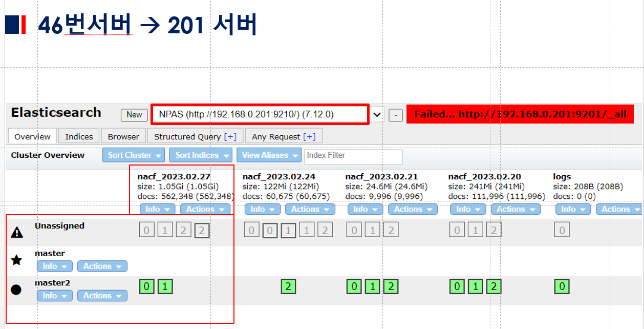This screenshot has height=329, width=644.
Task: Click the logs index name
Action: pyautogui.click(x=562, y=177)
